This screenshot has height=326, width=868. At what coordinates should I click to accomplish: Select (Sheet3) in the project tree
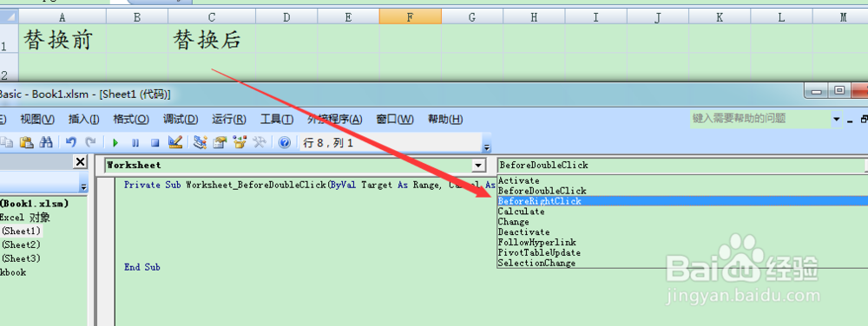pos(21,258)
